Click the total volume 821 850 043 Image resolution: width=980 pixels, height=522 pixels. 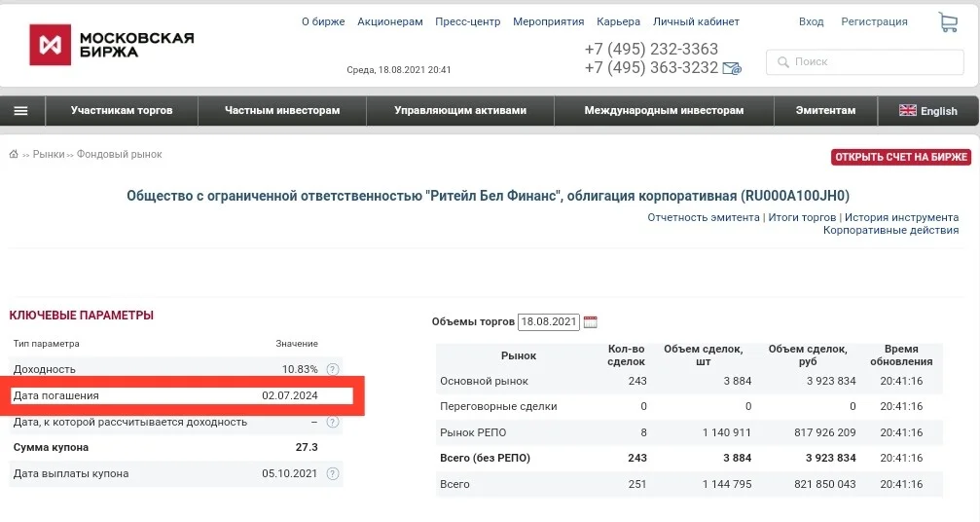pos(824,484)
